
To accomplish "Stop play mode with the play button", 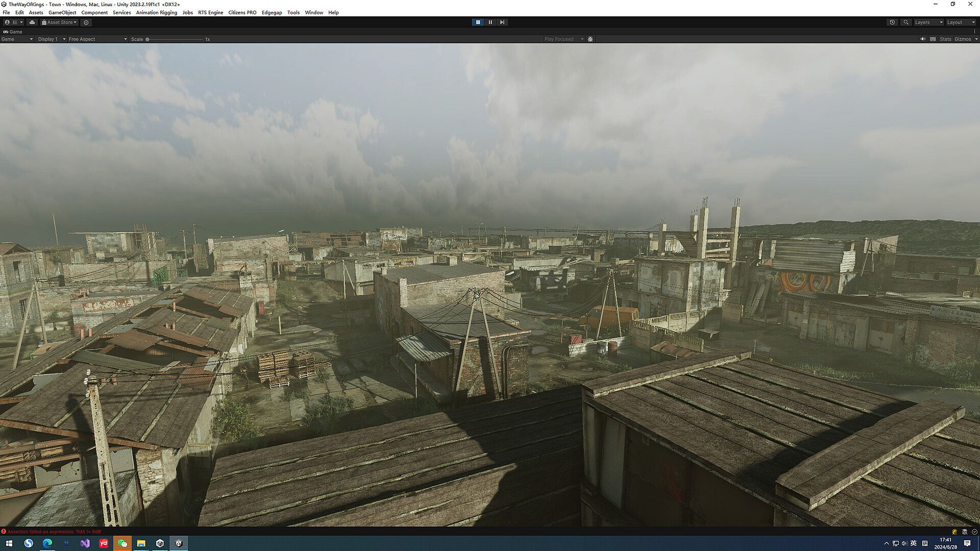I will (478, 22).
